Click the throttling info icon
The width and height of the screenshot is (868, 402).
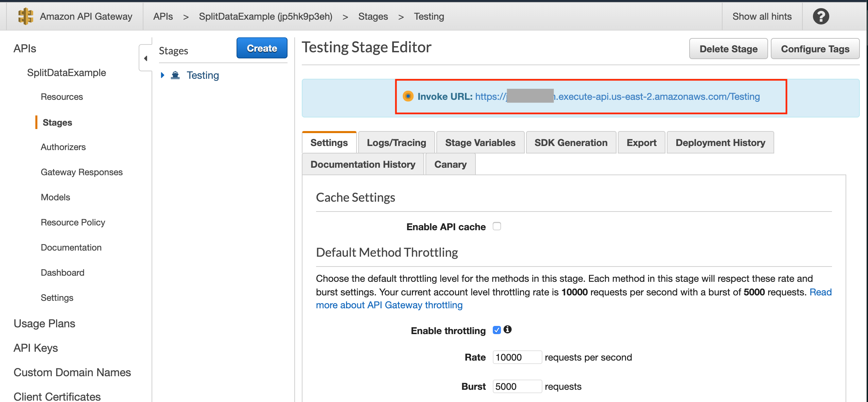pos(507,329)
